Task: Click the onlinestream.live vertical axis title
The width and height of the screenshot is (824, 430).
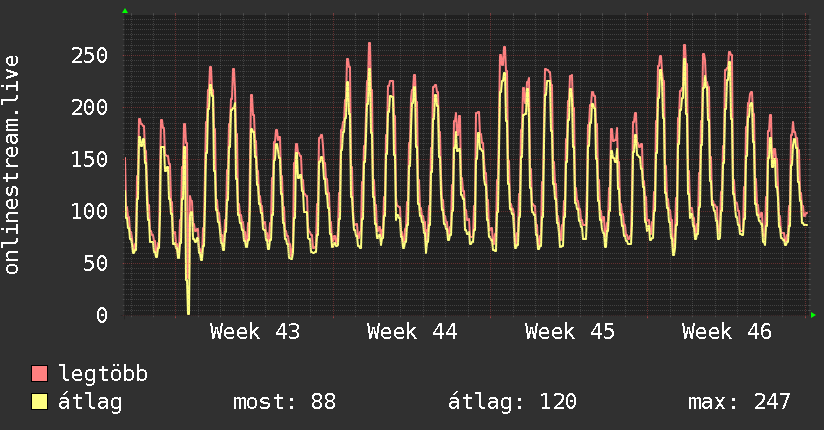Action: tap(11, 165)
